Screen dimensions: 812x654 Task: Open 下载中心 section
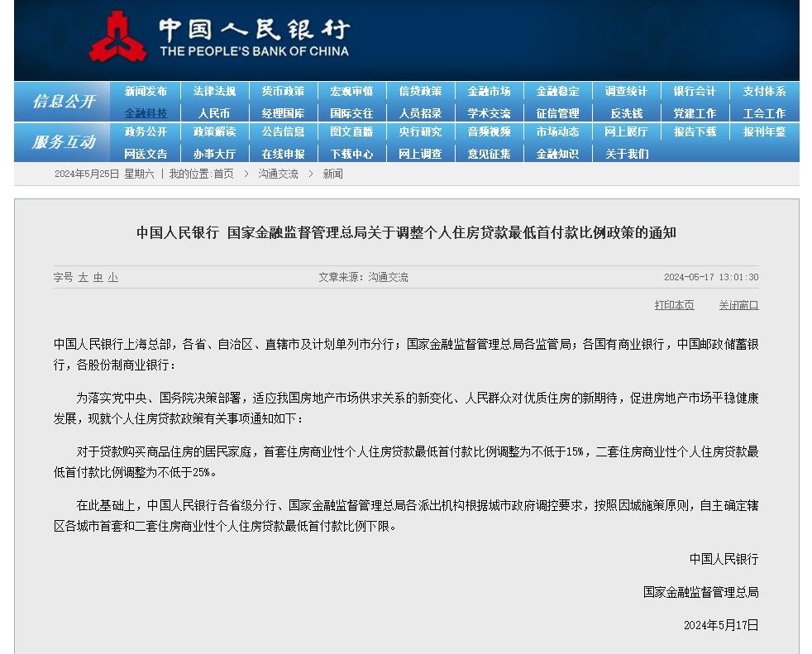point(351,154)
